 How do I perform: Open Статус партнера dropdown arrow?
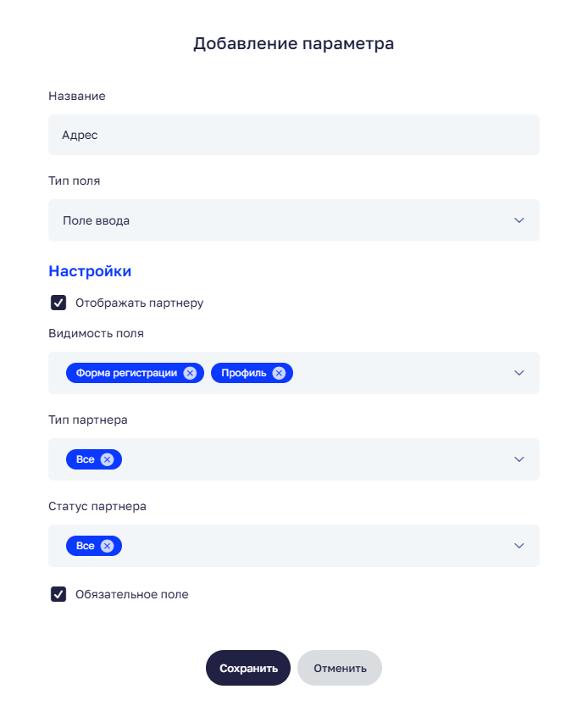pos(519,546)
